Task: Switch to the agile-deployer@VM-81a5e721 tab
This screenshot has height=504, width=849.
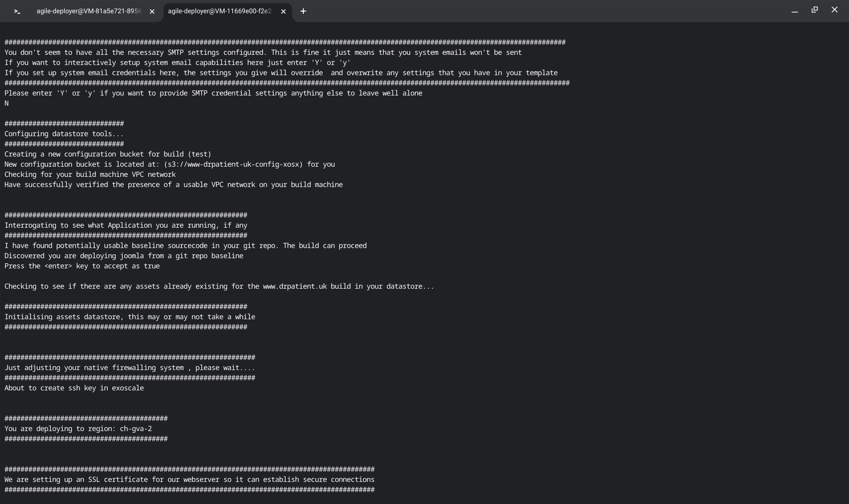Action: (x=88, y=11)
